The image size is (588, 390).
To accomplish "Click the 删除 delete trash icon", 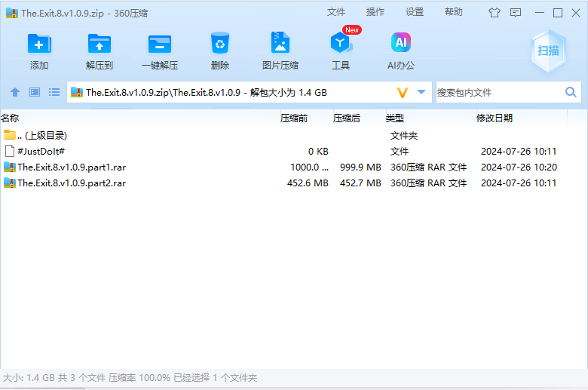I will pyautogui.click(x=220, y=44).
